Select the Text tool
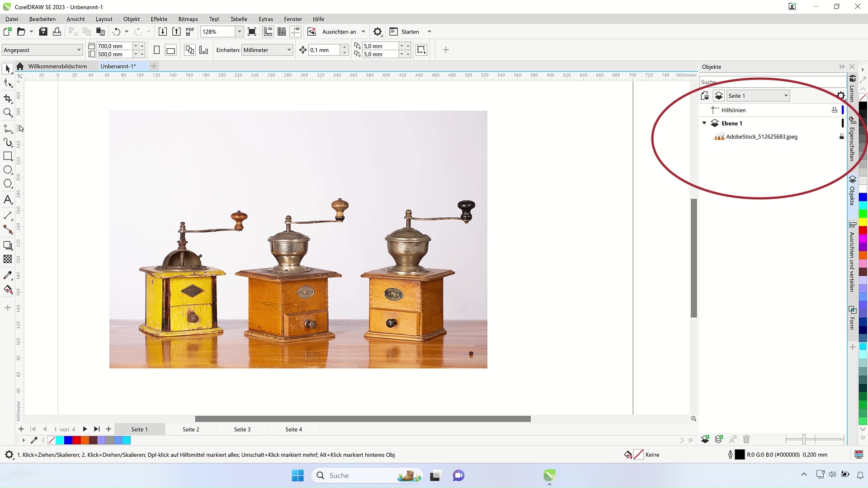 pyautogui.click(x=8, y=199)
